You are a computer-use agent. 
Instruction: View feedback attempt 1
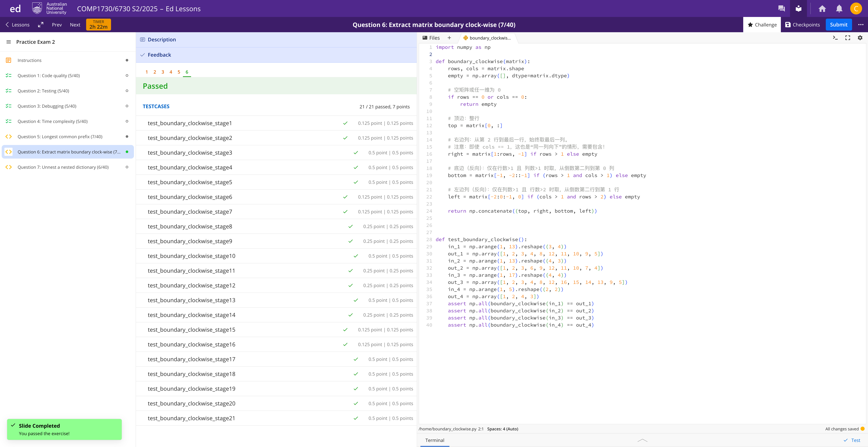147,72
